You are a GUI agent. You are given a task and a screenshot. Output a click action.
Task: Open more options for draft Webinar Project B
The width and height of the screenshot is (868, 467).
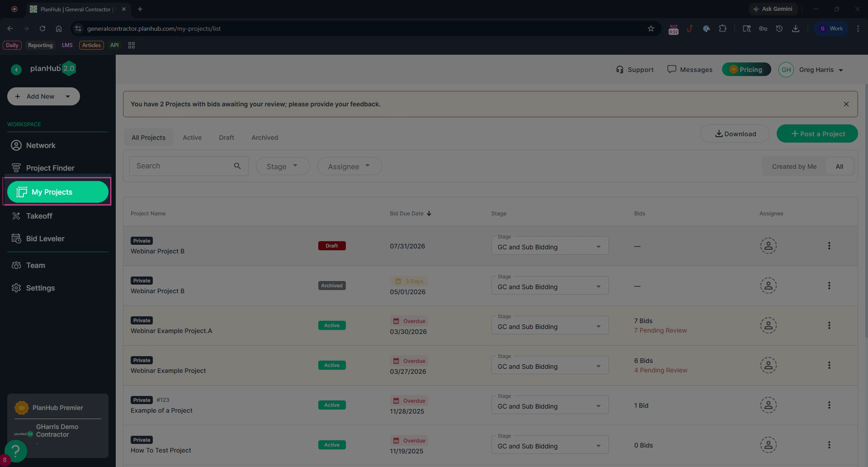(829, 246)
